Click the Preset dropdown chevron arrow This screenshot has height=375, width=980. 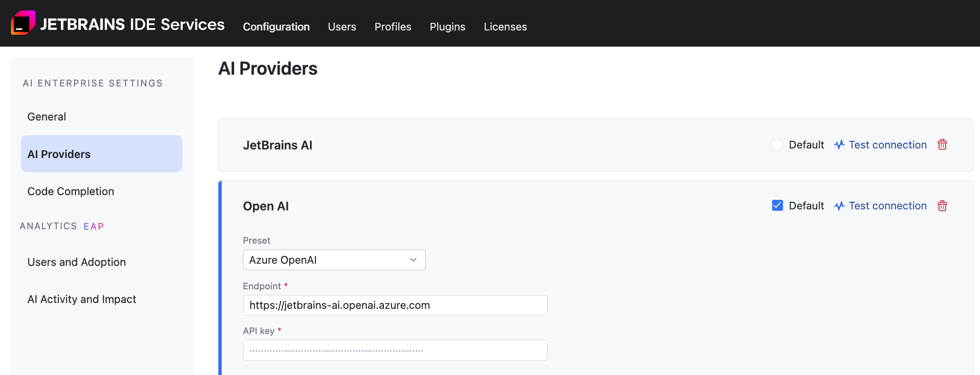pos(413,260)
